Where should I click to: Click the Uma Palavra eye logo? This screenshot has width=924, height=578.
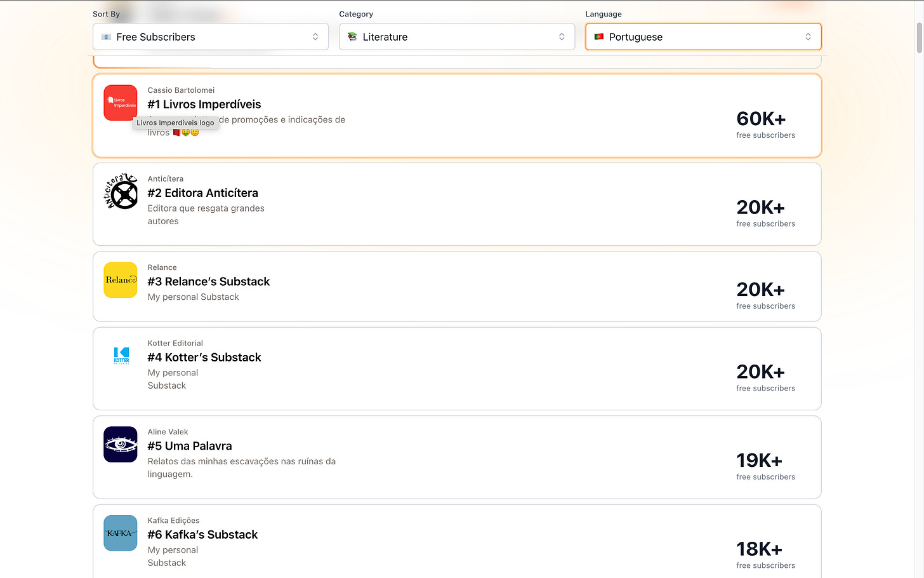[121, 444]
